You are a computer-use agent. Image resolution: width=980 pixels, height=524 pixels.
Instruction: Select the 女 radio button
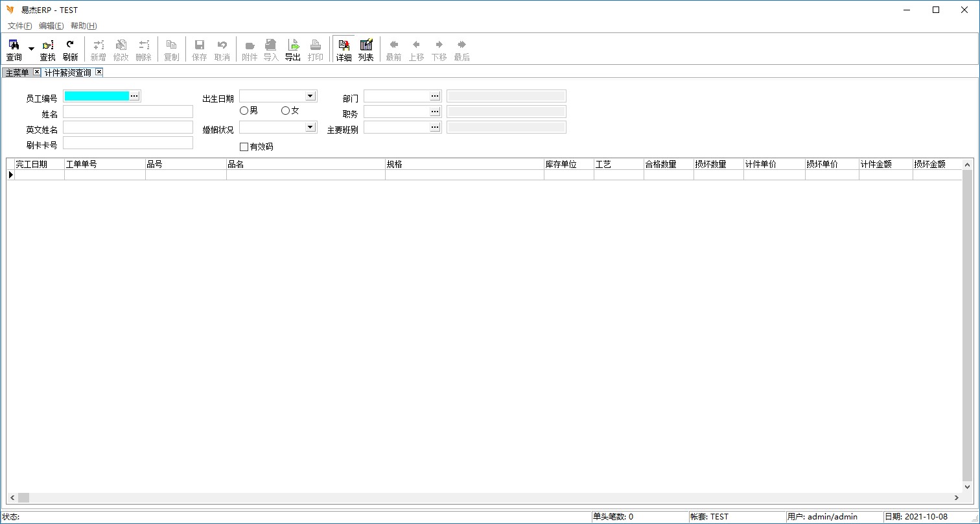[x=285, y=111]
